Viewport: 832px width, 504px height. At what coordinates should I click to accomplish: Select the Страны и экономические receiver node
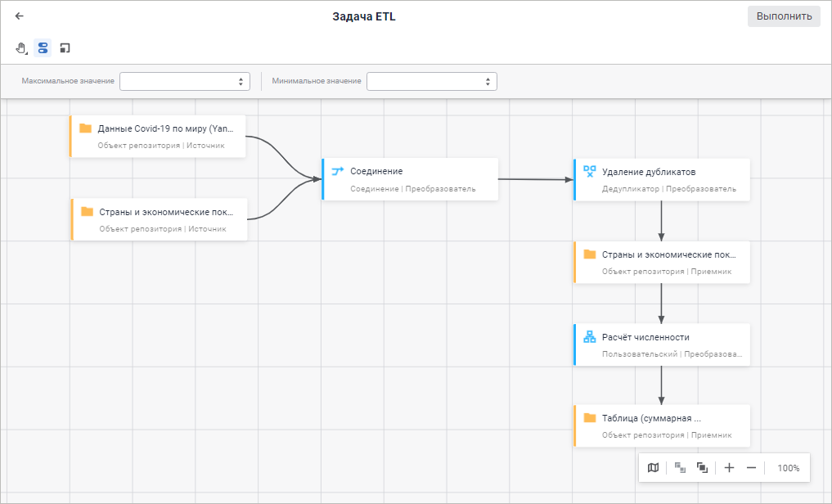pyautogui.click(x=662, y=262)
